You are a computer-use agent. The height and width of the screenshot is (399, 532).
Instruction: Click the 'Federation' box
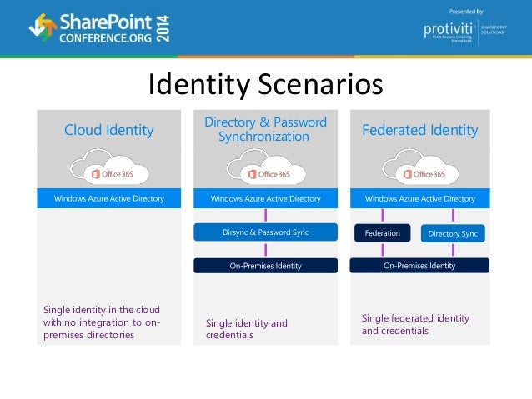pyautogui.click(x=383, y=233)
